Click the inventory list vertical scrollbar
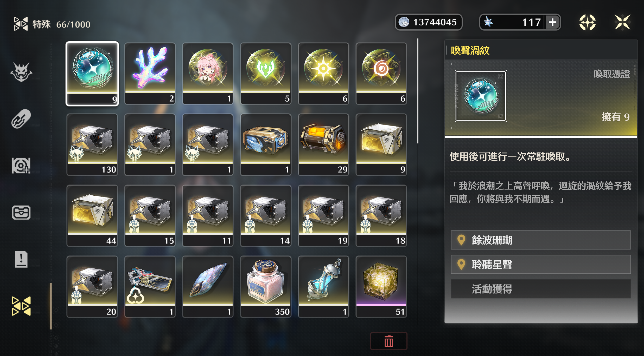Image resolution: width=644 pixels, height=356 pixels. coord(418,91)
